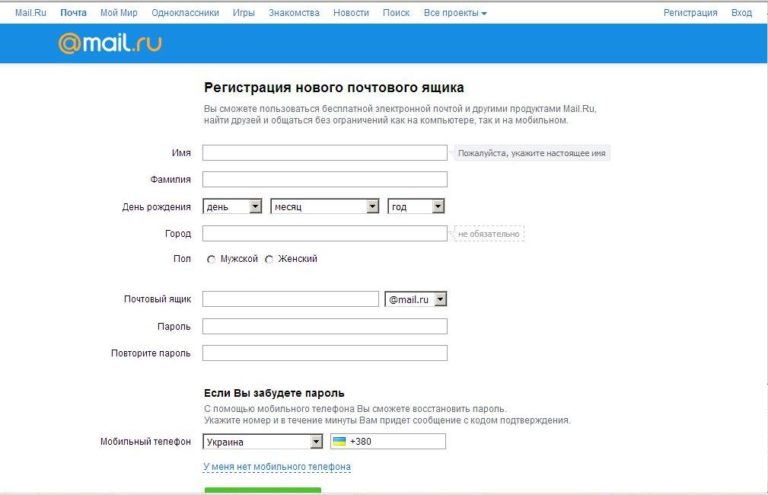This screenshot has width=768, height=495.
Task: Open the день birthday dropdown
Action: point(232,207)
